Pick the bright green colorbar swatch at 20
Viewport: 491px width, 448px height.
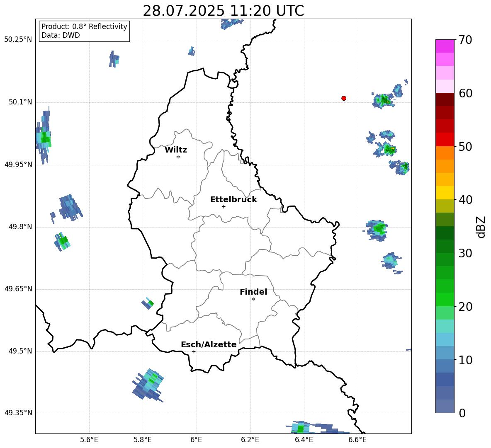point(445,299)
